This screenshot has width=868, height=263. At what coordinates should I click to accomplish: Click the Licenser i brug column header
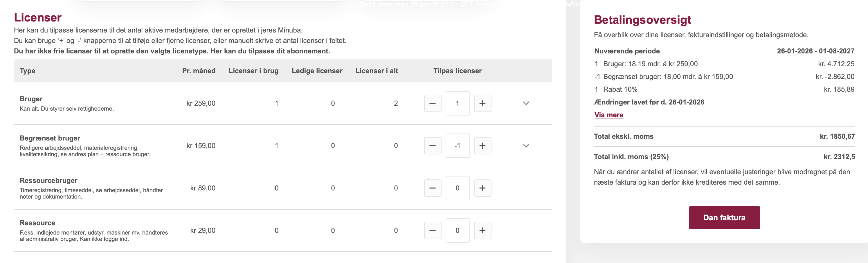[253, 71]
